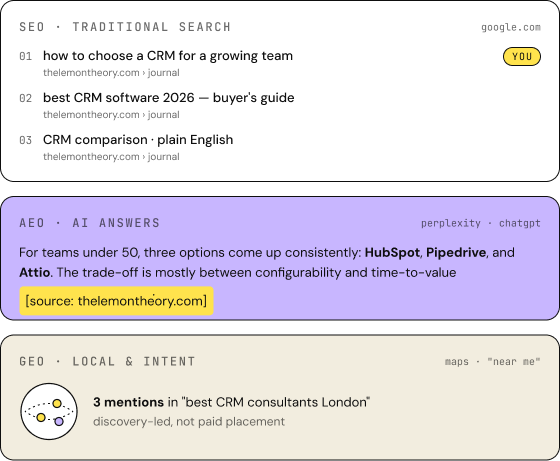
Task: Click the thelemontheory.com › journal URL under result 02
Action: (x=111, y=115)
